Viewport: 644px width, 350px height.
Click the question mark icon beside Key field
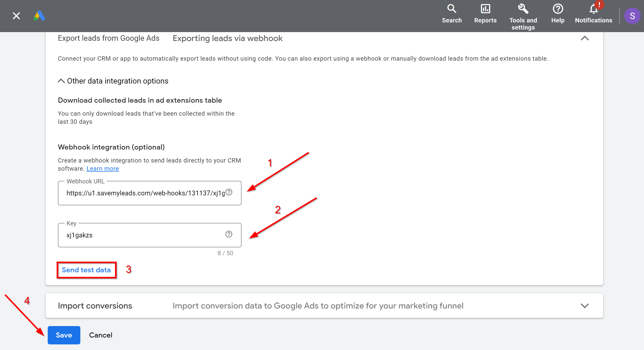228,234
